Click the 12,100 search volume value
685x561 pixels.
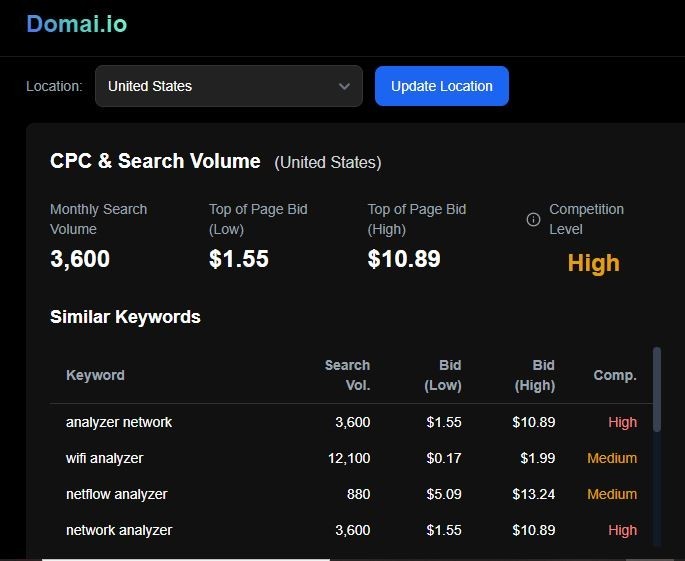pos(349,458)
